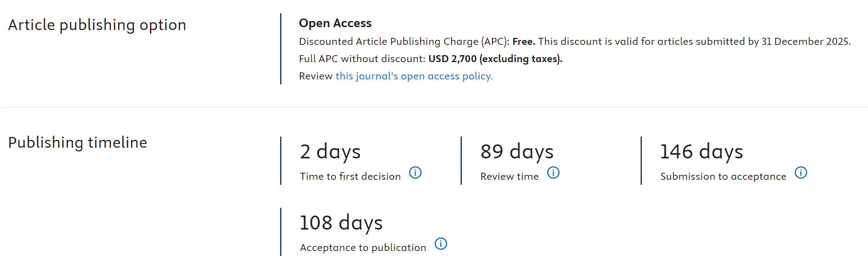This screenshot has width=868, height=267.
Task: Click Discounted Article Publishing Charge (APC) text
Action: click(x=404, y=42)
